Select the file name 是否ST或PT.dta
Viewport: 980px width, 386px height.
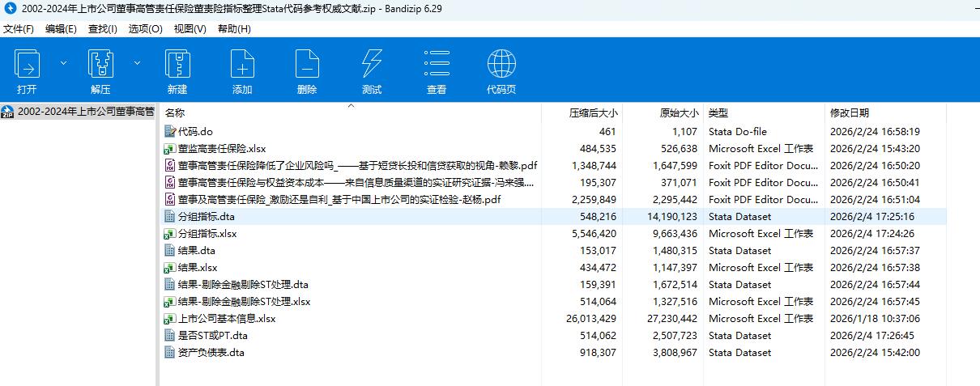[213, 335]
